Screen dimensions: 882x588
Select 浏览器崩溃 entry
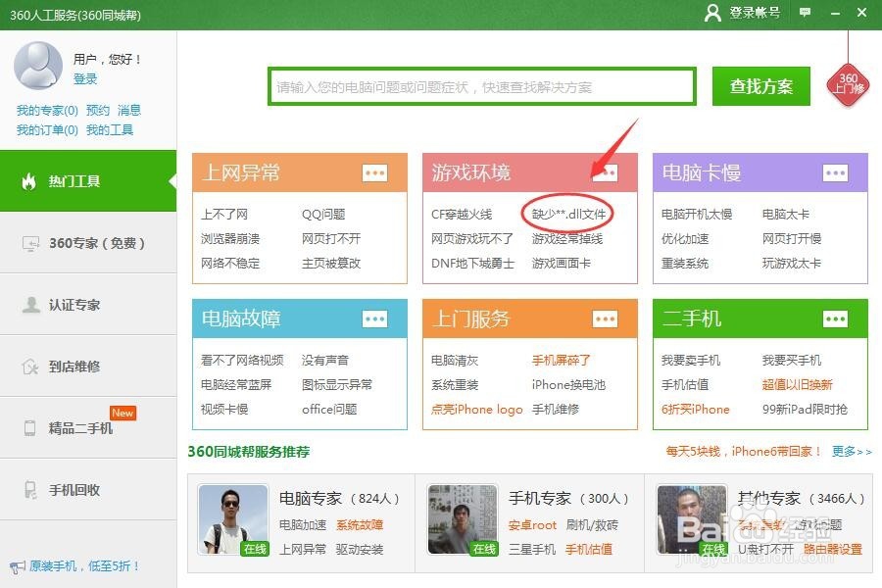pyautogui.click(x=230, y=238)
